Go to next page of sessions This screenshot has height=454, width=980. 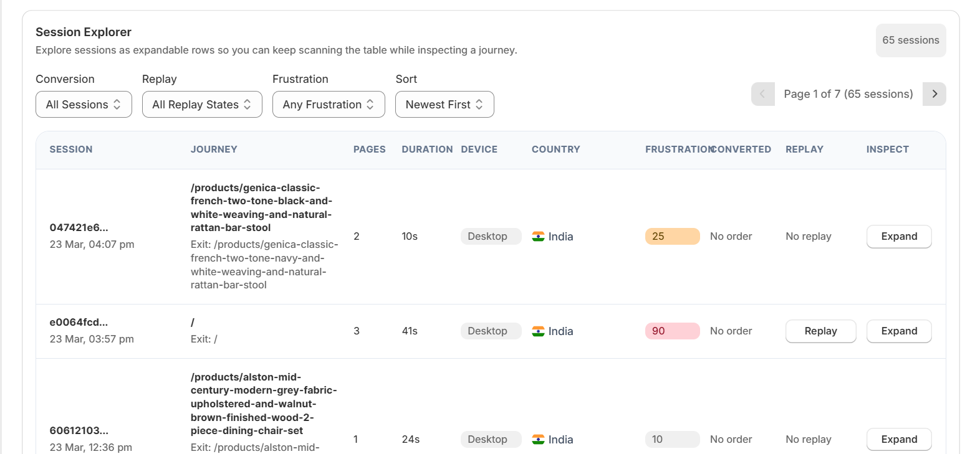coord(934,94)
